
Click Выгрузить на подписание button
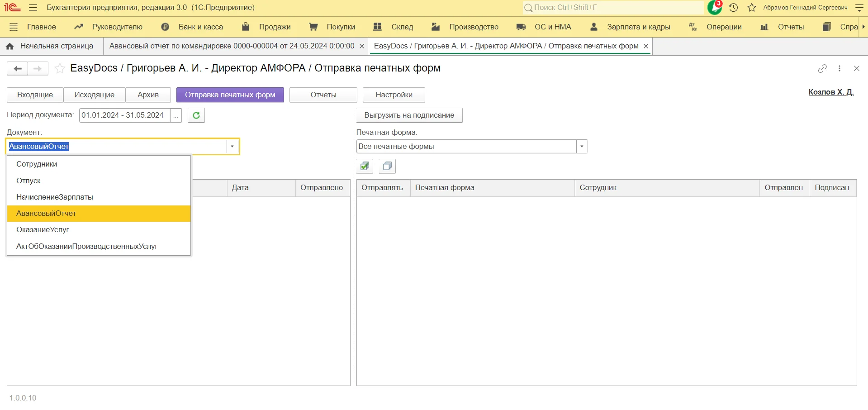pos(409,115)
